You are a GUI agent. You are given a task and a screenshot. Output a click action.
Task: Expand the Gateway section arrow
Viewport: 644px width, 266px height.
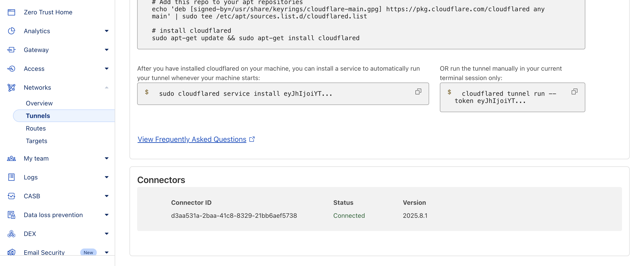[x=106, y=50]
